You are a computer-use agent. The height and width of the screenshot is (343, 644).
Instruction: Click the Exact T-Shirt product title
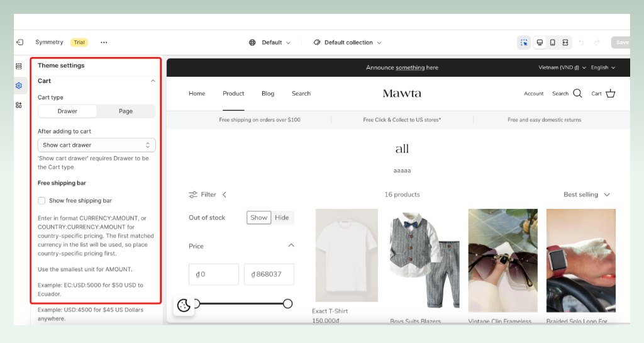tap(330, 312)
